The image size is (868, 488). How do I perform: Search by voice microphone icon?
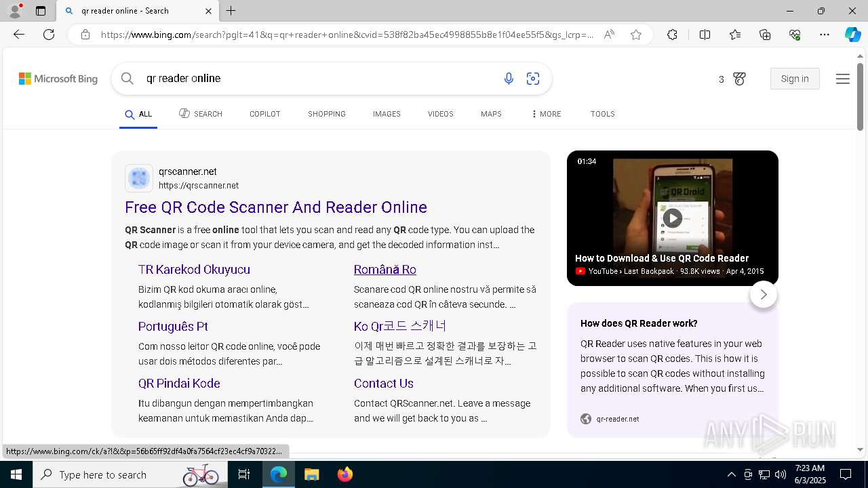(509, 79)
